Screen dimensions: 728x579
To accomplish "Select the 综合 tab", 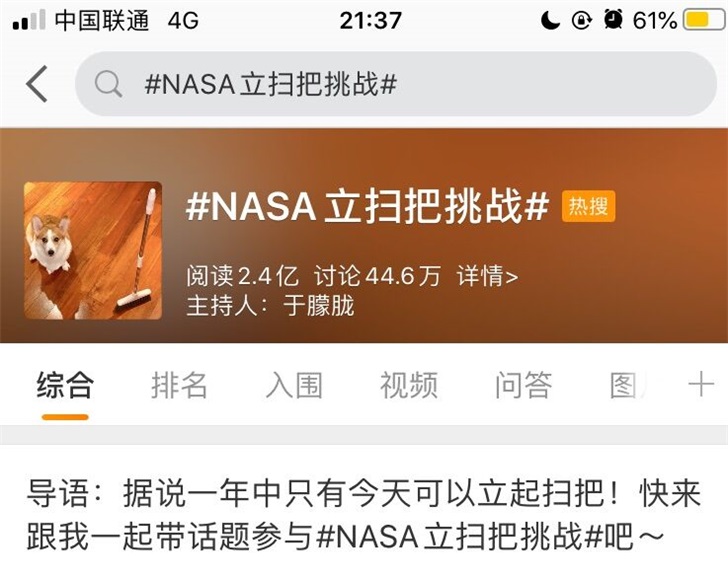I will [x=65, y=385].
